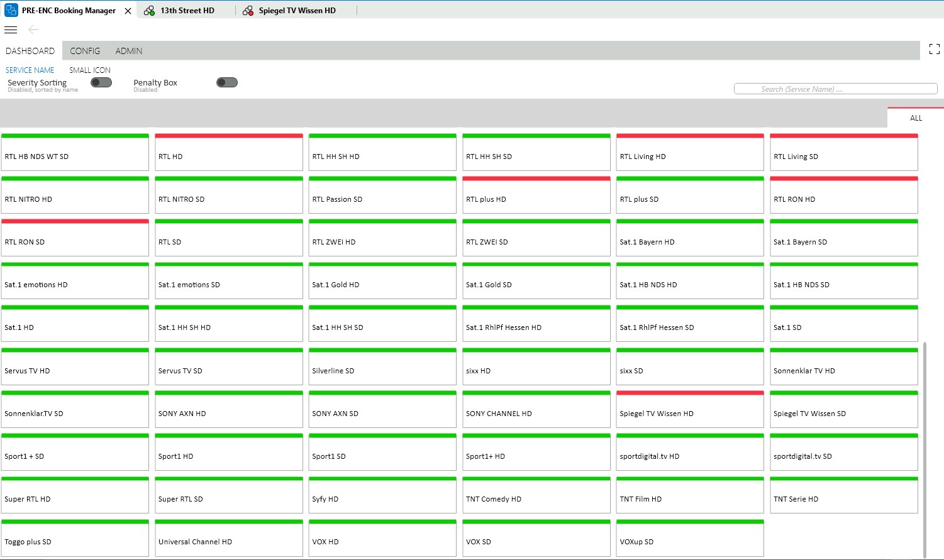The width and height of the screenshot is (944, 560).
Task: Turn on the Penalty Box toggle
Action: (x=227, y=82)
